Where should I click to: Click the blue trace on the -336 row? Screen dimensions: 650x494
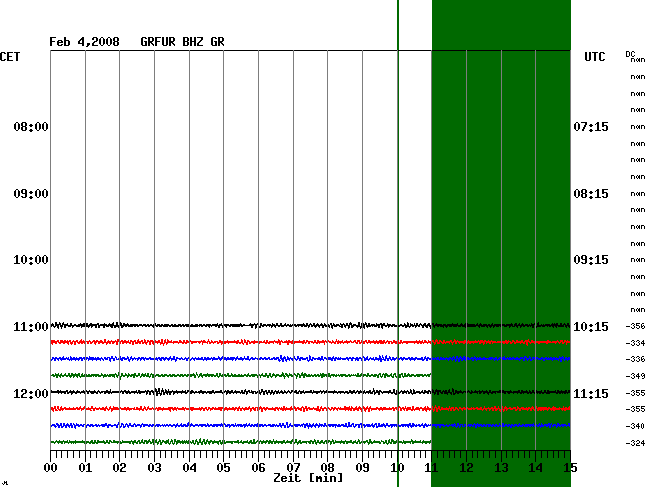[310, 358]
